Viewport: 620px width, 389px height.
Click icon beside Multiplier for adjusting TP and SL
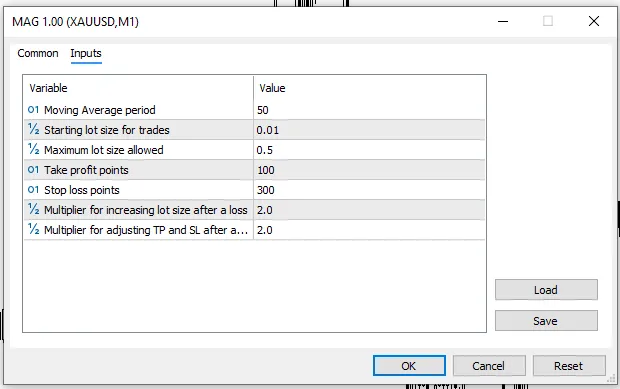coord(33,230)
